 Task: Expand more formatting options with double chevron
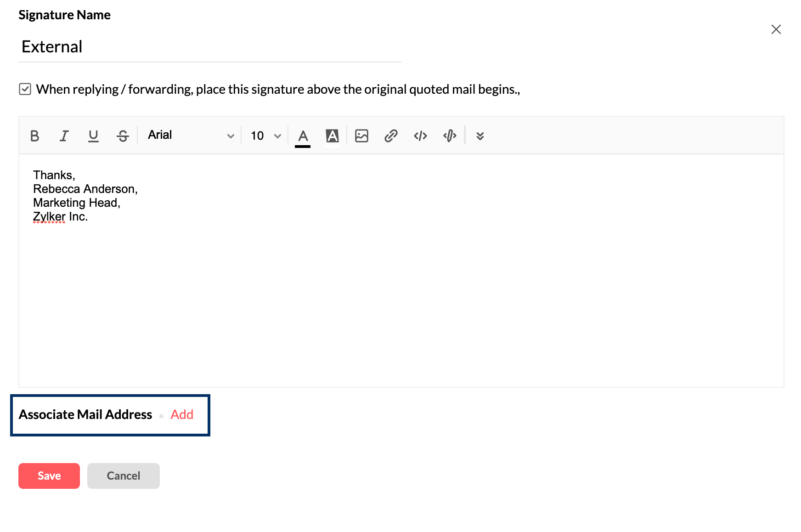[479, 135]
